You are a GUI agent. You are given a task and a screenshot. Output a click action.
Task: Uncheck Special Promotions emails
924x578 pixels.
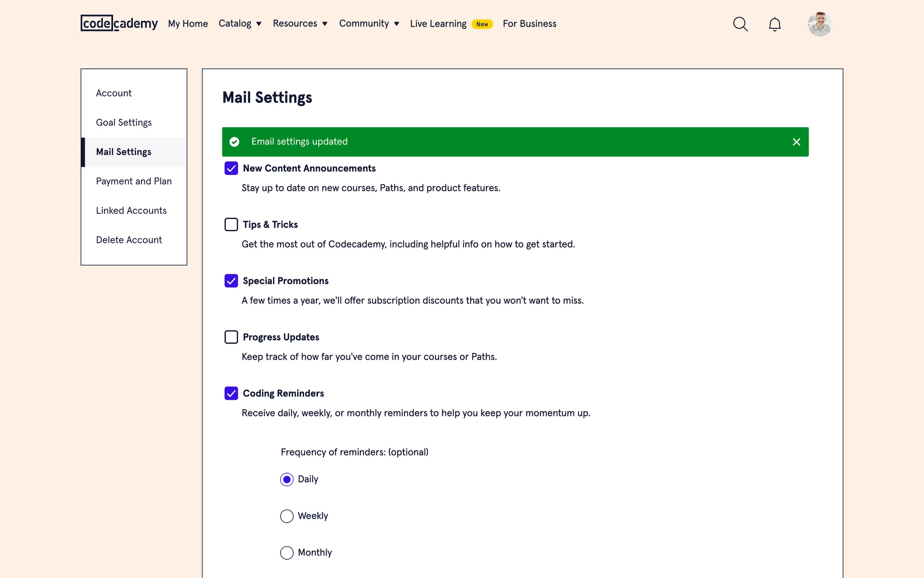[231, 281]
